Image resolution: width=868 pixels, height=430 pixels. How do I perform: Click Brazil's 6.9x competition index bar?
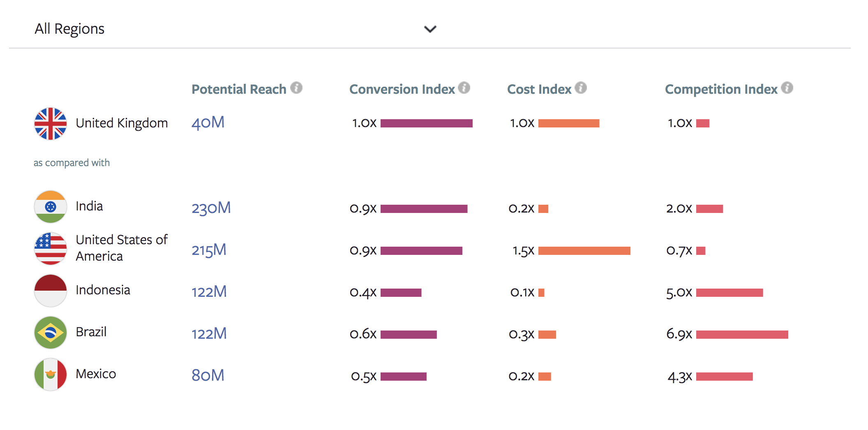pyautogui.click(x=742, y=335)
